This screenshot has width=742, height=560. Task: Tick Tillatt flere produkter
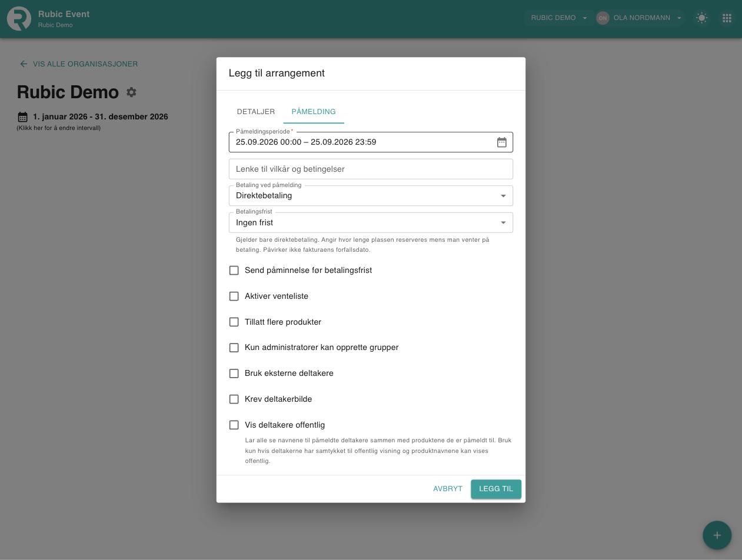pyautogui.click(x=234, y=322)
